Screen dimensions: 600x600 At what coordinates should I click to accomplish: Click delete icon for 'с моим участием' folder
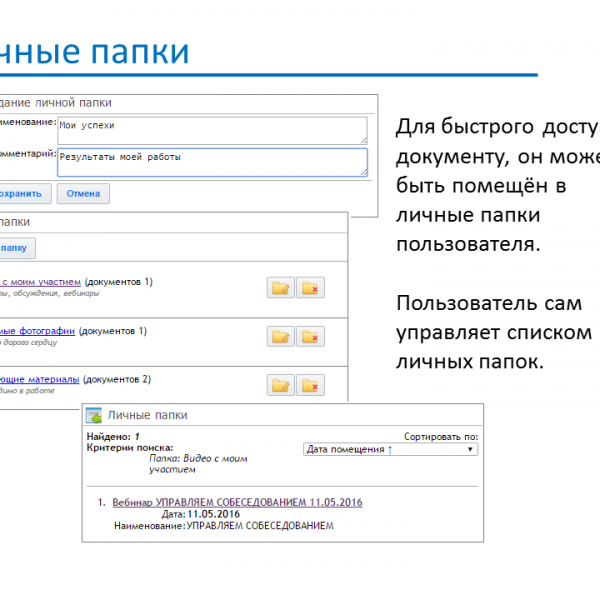311,288
